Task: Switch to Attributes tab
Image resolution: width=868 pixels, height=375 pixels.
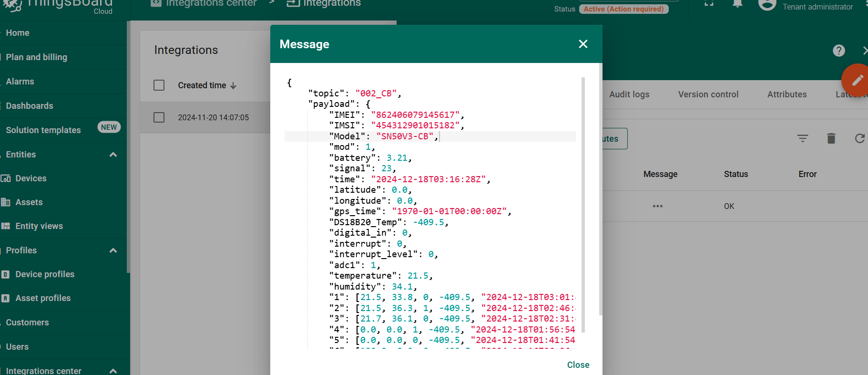Action: pos(787,94)
